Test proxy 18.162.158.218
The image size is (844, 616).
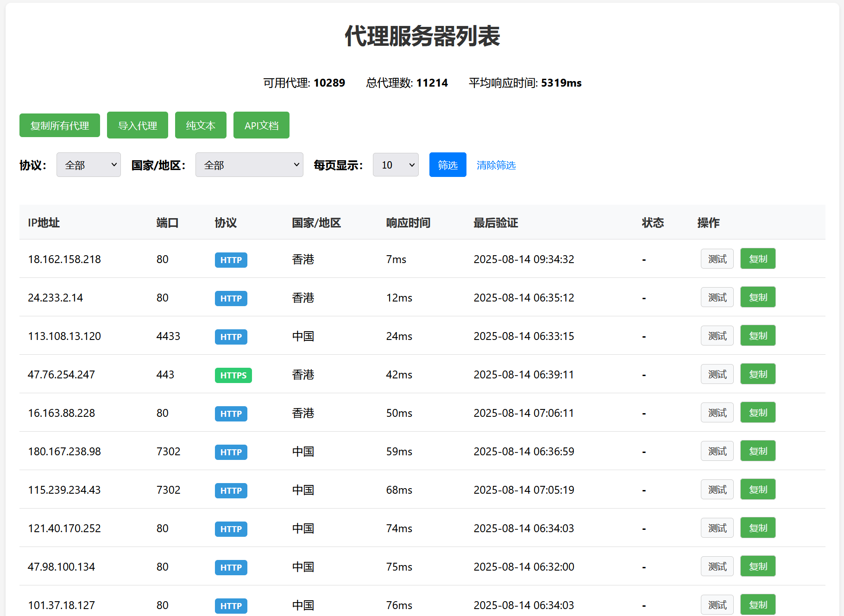[x=717, y=259]
